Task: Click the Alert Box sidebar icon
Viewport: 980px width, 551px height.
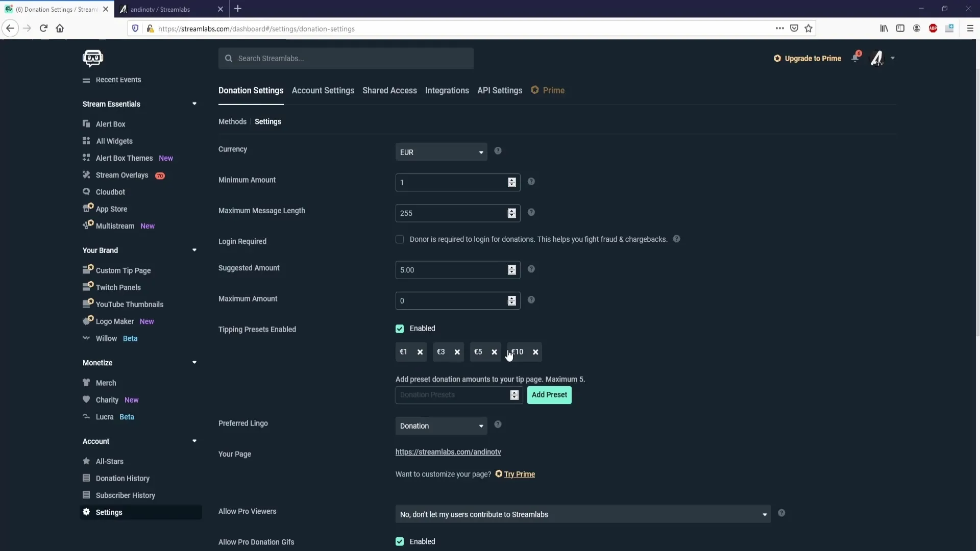Action: (x=86, y=123)
